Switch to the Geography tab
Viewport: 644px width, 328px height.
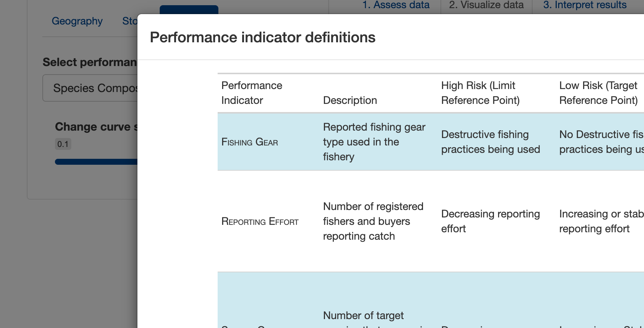click(77, 21)
